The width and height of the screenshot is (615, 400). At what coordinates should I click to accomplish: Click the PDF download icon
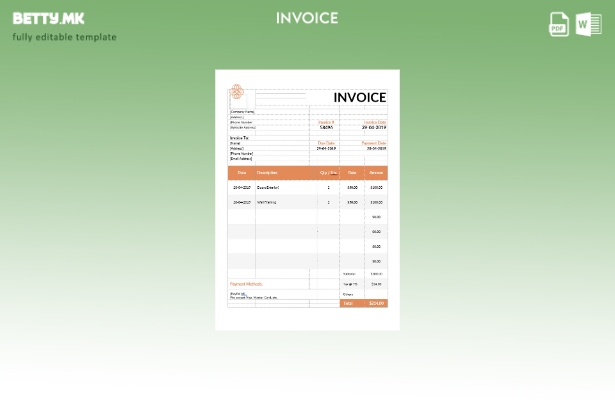point(559,25)
